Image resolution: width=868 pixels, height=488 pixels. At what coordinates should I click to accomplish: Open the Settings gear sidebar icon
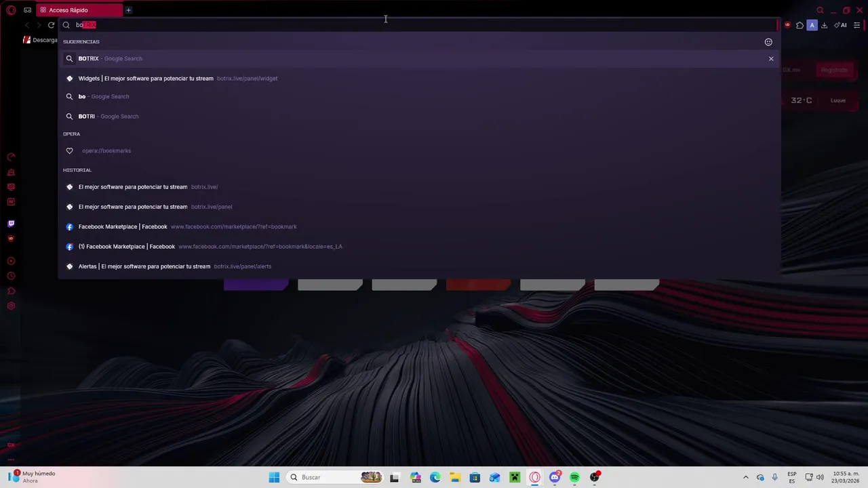pos(11,306)
